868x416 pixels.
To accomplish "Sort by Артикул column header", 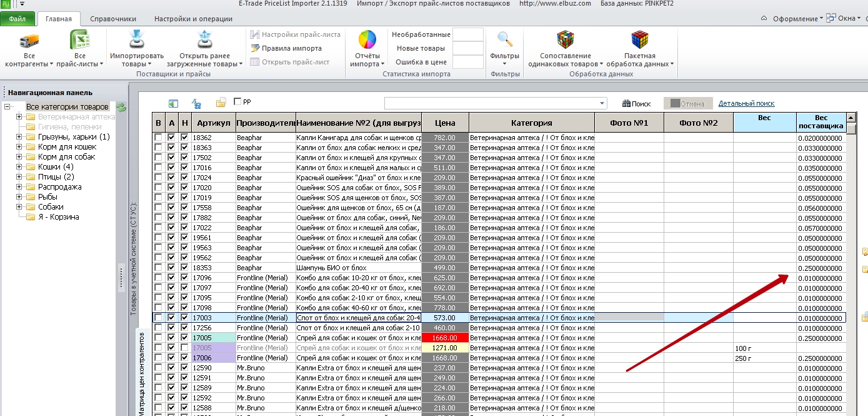I will 213,123.
